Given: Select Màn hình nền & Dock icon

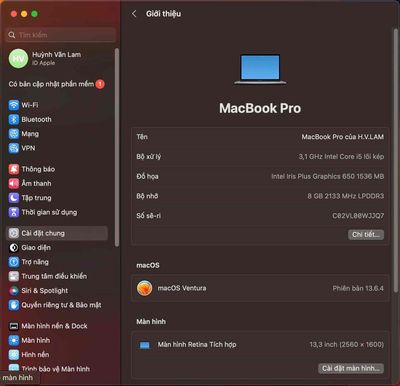Looking at the screenshot, I should pos(14,326).
